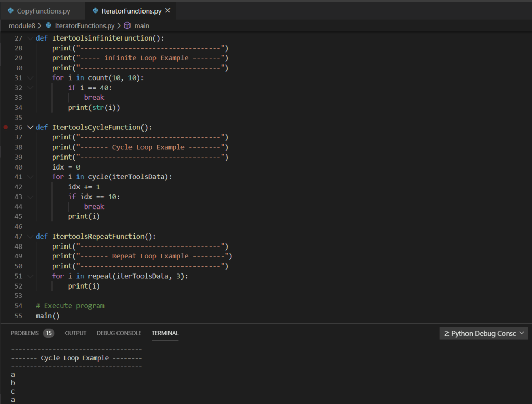Select the TERMINAL panel tab
The width and height of the screenshot is (532, 404).
(x=165, y=333)
